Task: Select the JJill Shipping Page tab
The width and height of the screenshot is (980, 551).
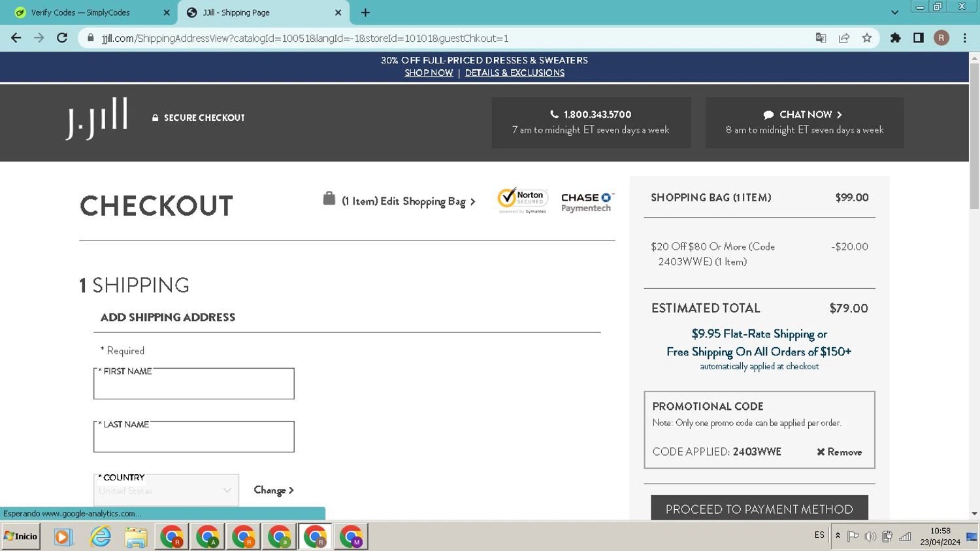Action: [x=263, y=12]
